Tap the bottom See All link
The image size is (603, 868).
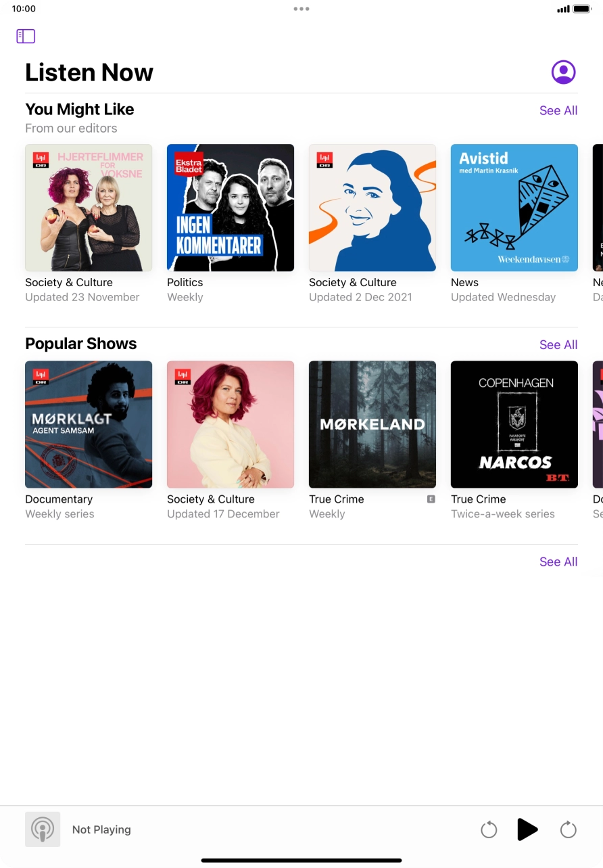558,562
